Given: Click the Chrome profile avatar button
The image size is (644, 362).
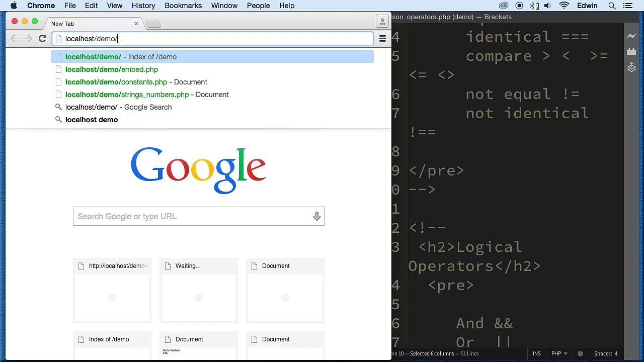Looking at the screenshot, I should 382,22.
